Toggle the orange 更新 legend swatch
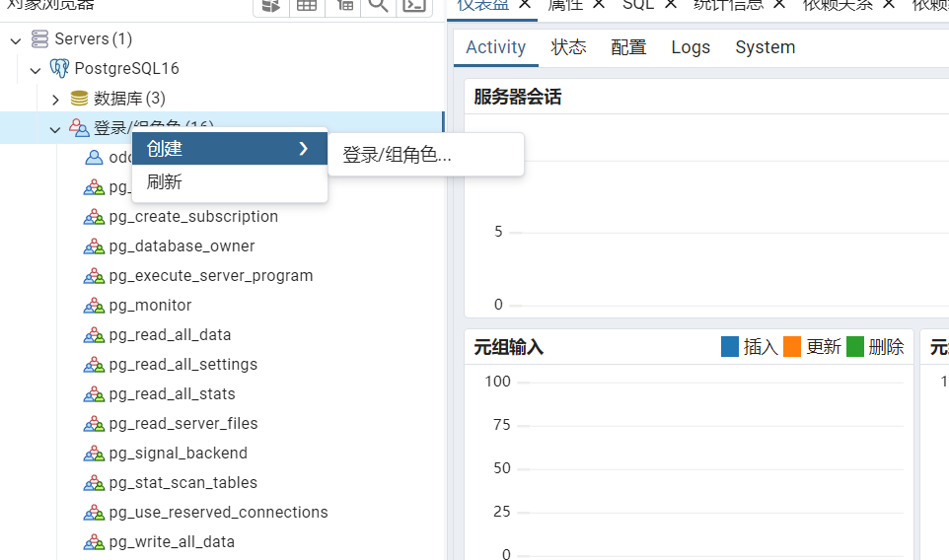This screenshot has width=949, height=560. 792,347
